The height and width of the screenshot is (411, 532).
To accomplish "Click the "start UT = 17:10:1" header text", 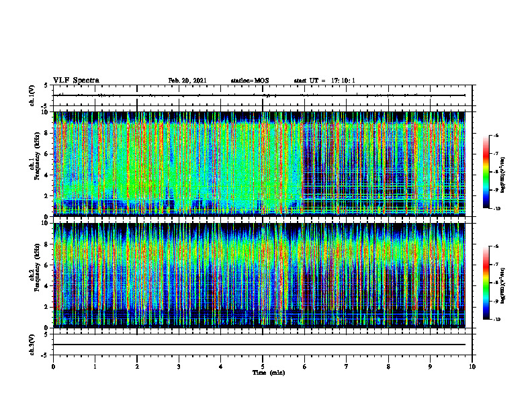I will (x=324, y=81).
